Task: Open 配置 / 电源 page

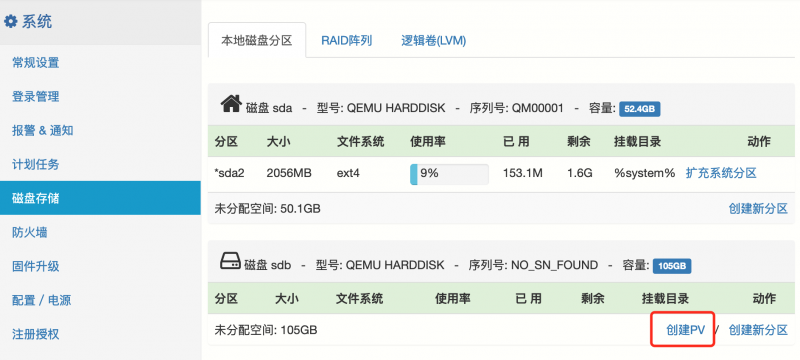Action: coord(42,300)
